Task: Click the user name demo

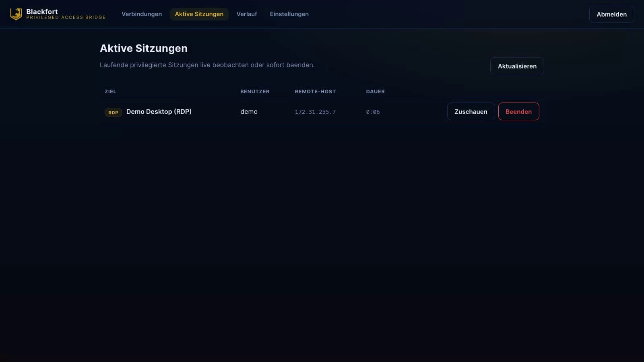Action: click(249, 112)
